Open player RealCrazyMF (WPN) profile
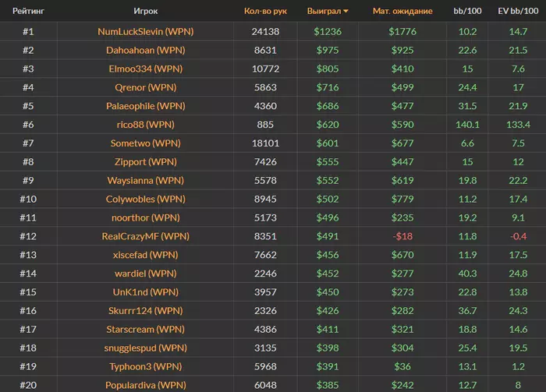The image size is (546, 392). tap(146, 236)
